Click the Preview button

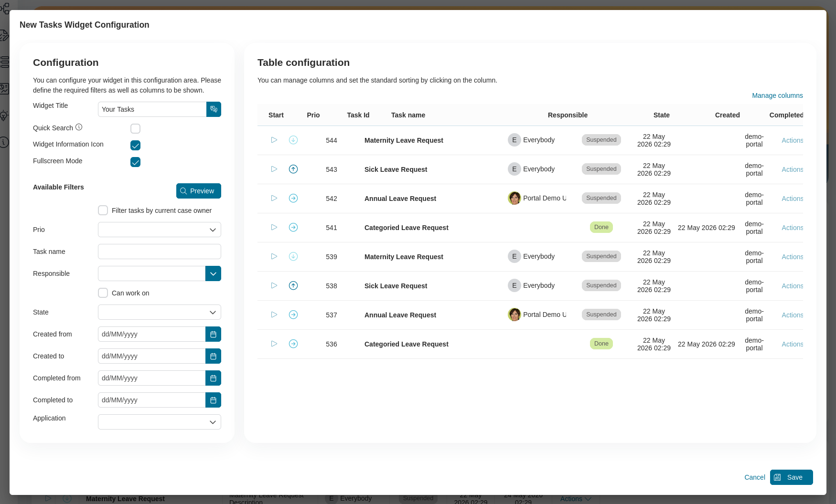[199, 191]
